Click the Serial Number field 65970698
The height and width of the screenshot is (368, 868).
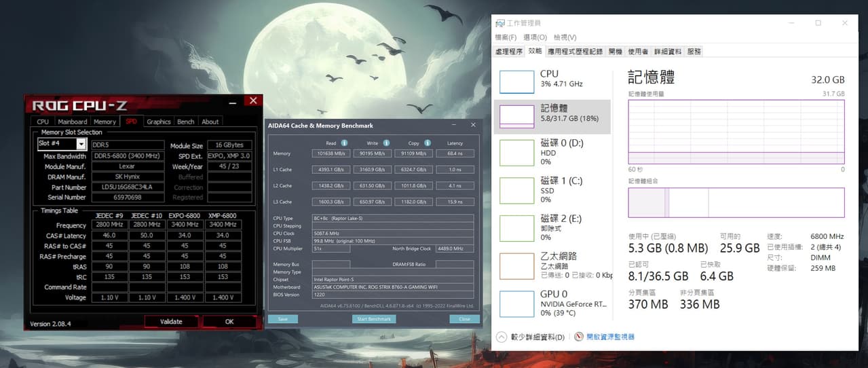click(128, 197)
